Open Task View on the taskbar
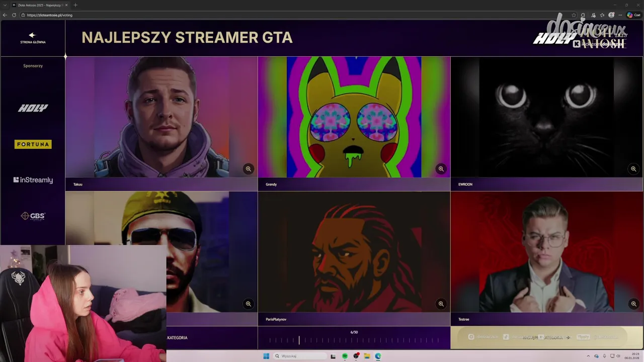The height and width of the screenshot is (362, 644). point(333,356)
